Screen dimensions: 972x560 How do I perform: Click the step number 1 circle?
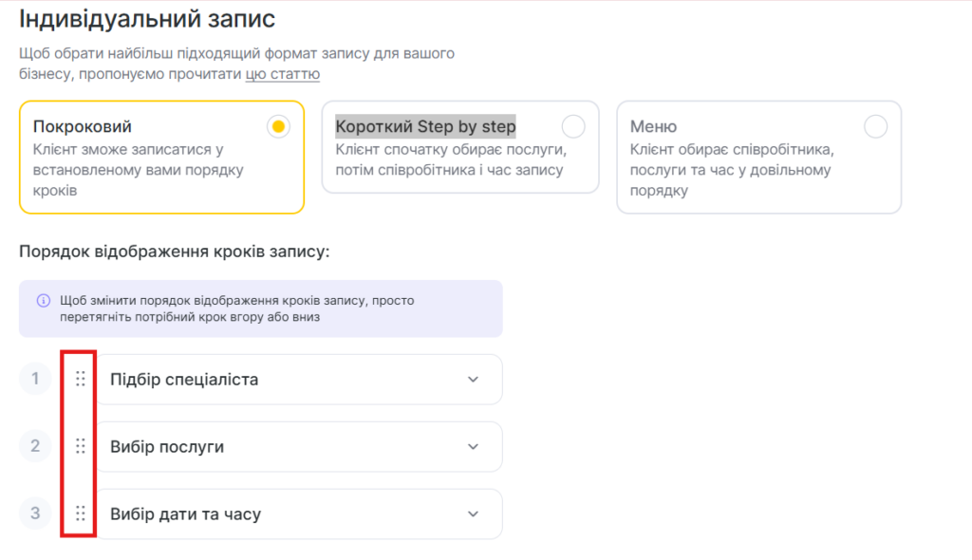click(x=35, y=379)
